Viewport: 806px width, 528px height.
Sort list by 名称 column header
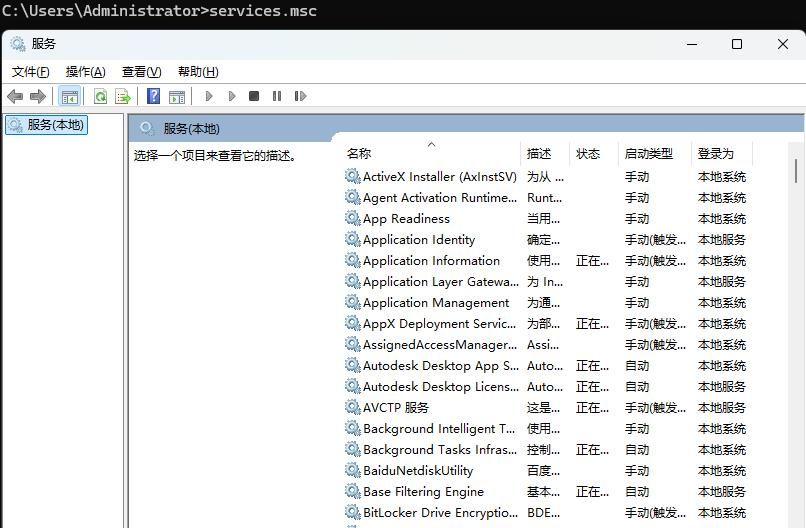359,154
